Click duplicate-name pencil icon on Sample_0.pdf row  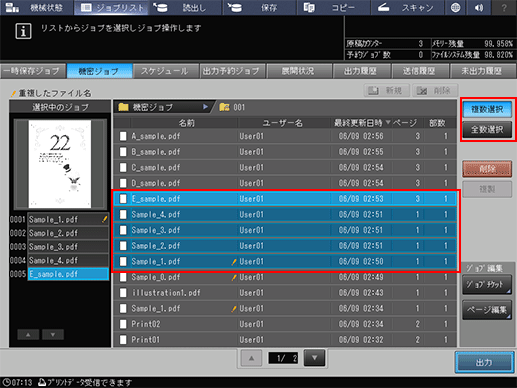point(234,277)
